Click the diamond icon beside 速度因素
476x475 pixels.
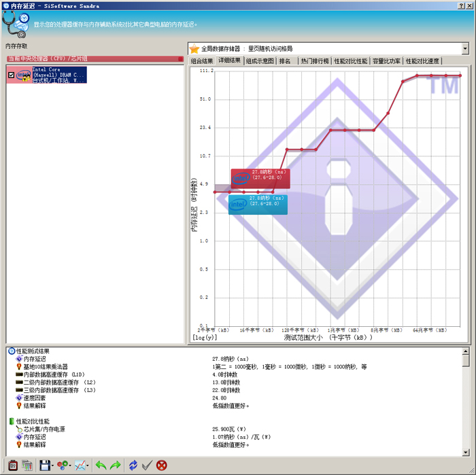19,398
